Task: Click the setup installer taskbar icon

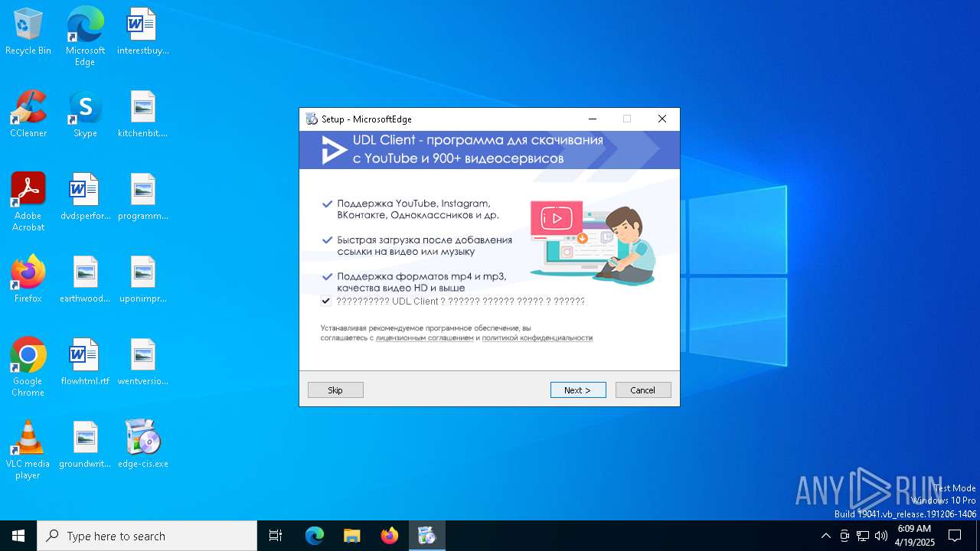Action: tap(426, 536)
